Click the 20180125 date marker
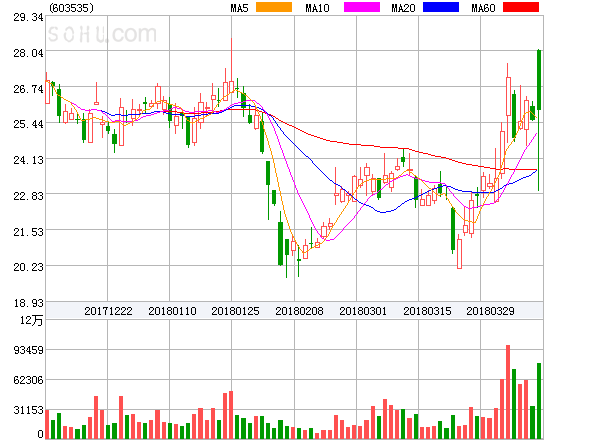Viewport: 600px width, 440px height. [x=235, y=311]
